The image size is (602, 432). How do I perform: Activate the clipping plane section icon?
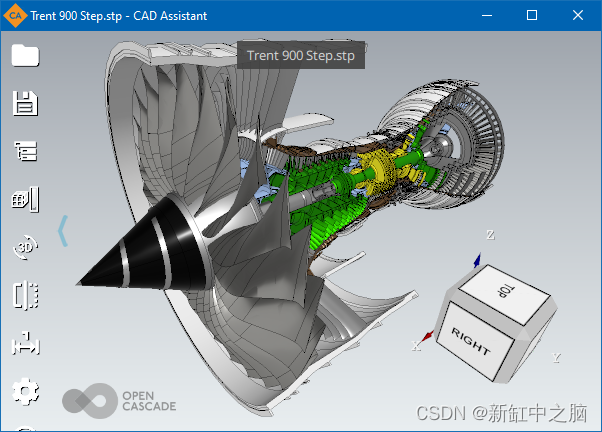[x=26, y=295]
